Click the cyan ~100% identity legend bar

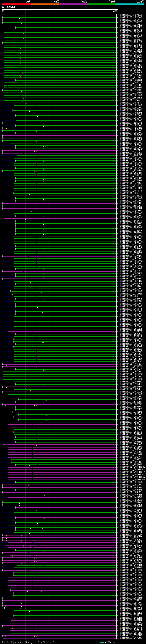(130, 4)
